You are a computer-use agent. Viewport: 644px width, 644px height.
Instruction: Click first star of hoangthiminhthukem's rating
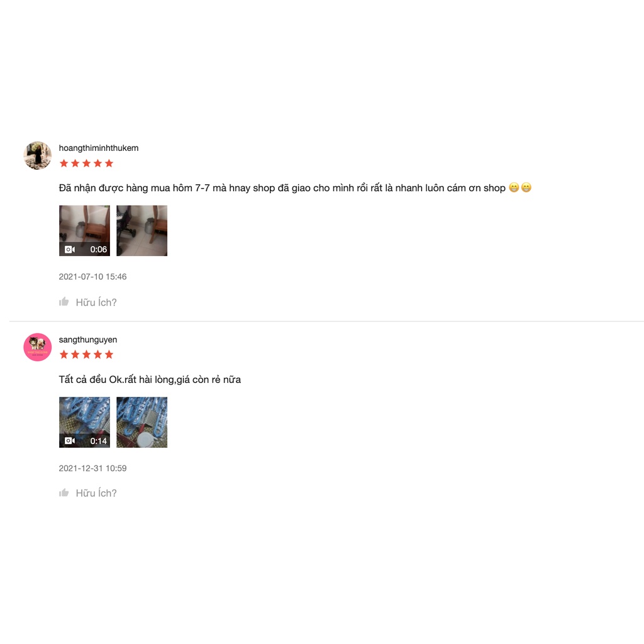coord(64,164)
